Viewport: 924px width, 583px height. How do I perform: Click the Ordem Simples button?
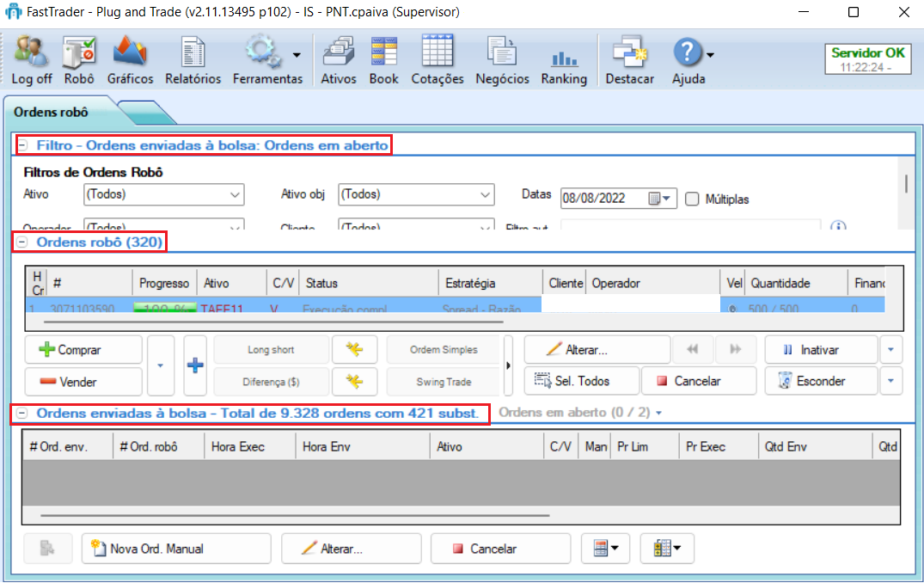click(444, 350)
